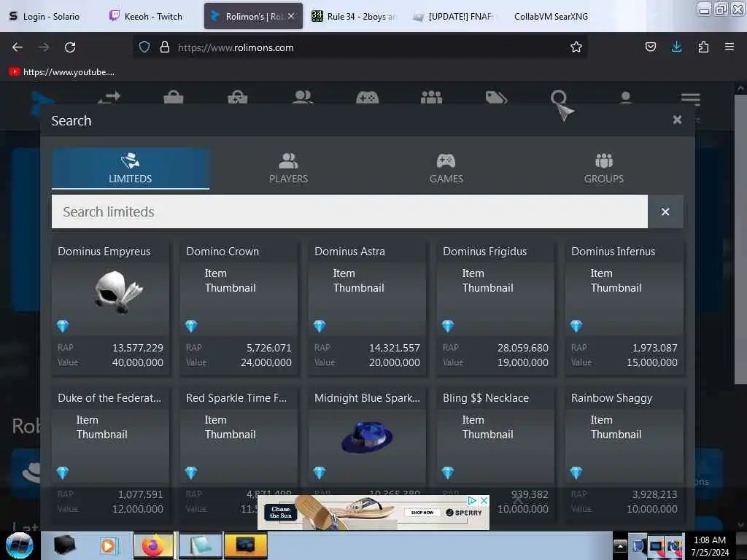Viewport: 747px width, 560px height.
Task: Open Firefox application menu
Action: [729, 47]
